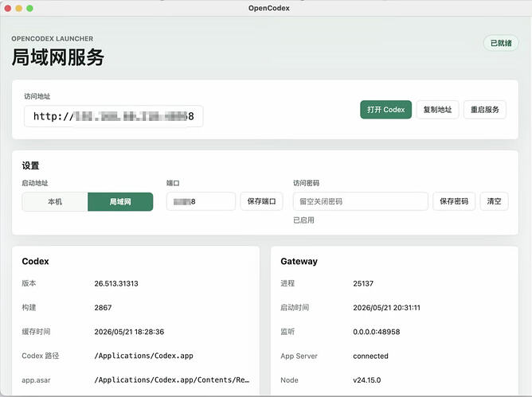The width and height of the screenshot is (532, 397).
Task: Save the port with 保存端口
Action: point(261,201)
